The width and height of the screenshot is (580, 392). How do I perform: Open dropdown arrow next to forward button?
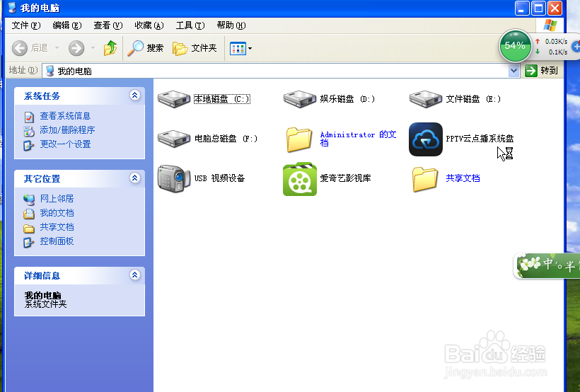click(93, 48)
